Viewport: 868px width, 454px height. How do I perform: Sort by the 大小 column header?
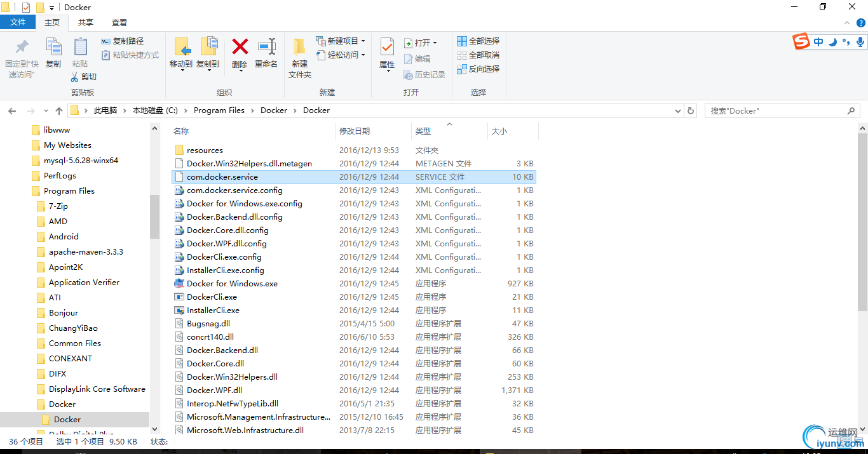[499, 131]
